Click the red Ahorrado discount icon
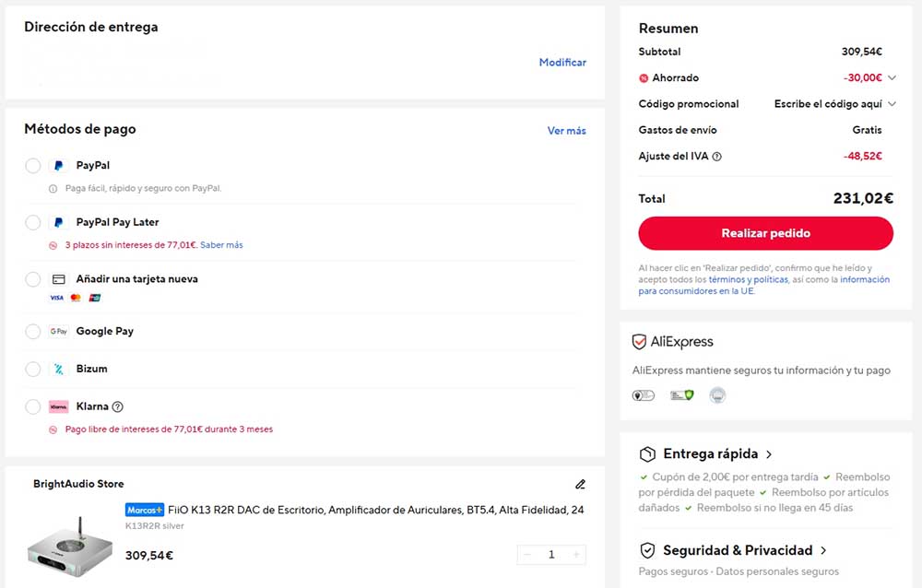 click(644, 78)
